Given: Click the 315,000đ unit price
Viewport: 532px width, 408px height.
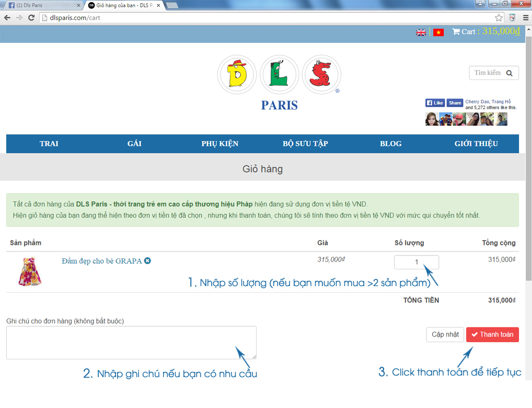Looking at the screenshot, I should (x=331, y=259).
